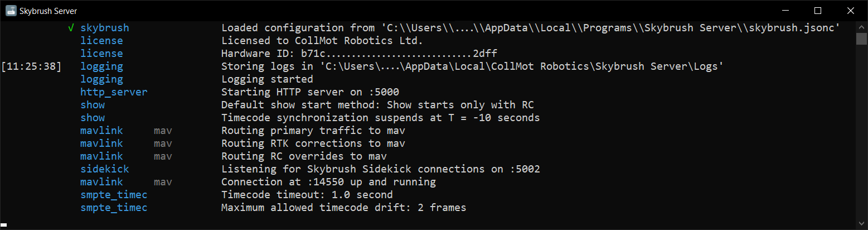The width and height of the screenshot is (868, 230).
Task: Click 'Connection at :14550 up and running'
Action: tap(328, 182)
